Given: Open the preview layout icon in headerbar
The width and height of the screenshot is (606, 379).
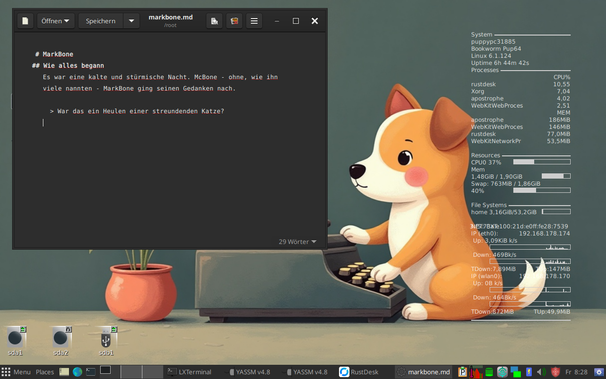Looking at the screenshot, I should point(214,21).
